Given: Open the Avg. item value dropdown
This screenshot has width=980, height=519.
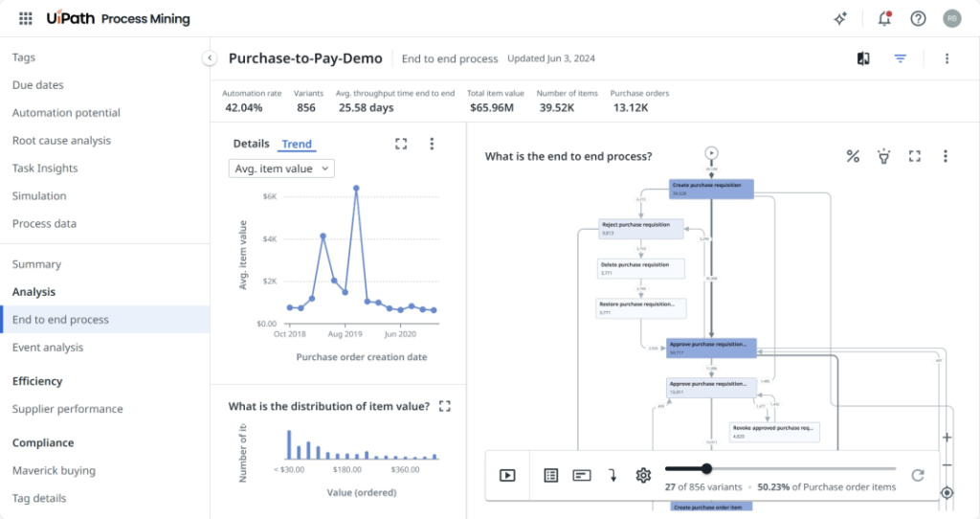Looking at the screenshot, I should pyautogui.click(x=282, y=169).
